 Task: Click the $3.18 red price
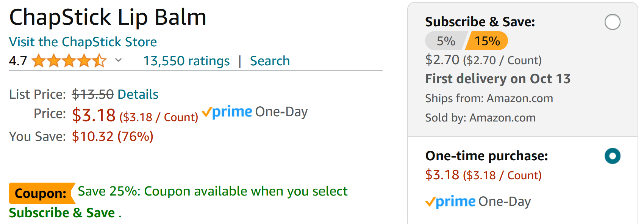click(x=94, y=115)
